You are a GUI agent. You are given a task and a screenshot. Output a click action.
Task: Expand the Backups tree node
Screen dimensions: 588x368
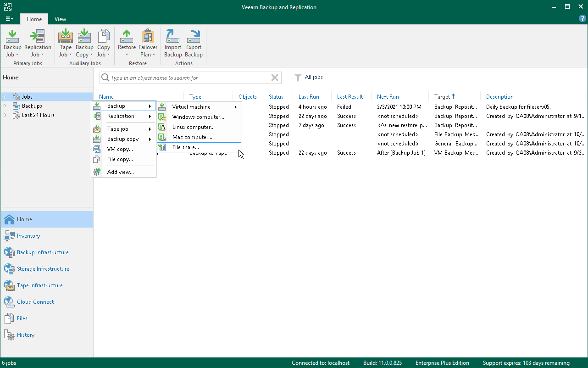tap(5, 106)
